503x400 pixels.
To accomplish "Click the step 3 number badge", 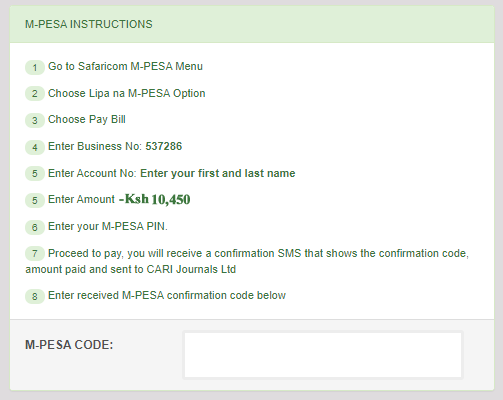I will coord(35,120).
